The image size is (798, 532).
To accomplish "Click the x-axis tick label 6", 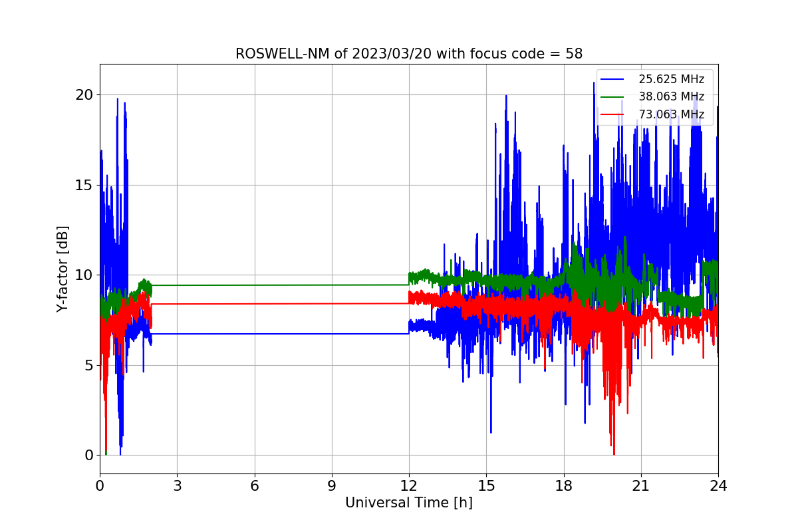I will 254,486.
